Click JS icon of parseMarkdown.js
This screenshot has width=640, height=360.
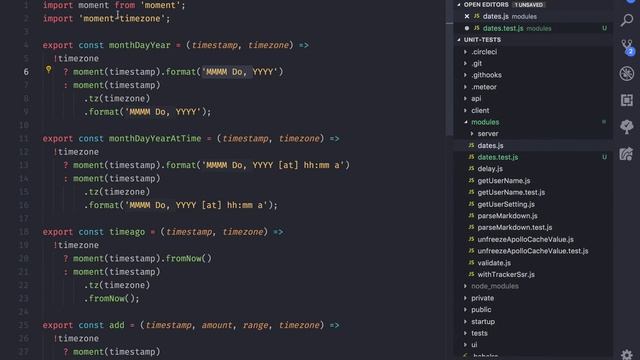point(471,216)
